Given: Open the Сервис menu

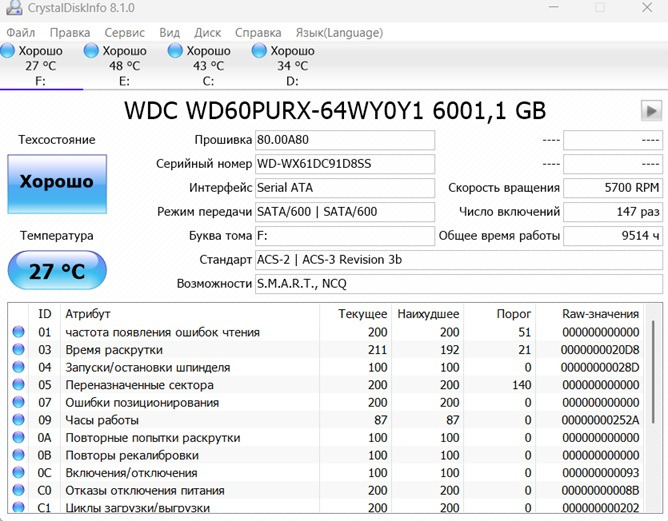Looking at the screenshot, I should [124, 32].
